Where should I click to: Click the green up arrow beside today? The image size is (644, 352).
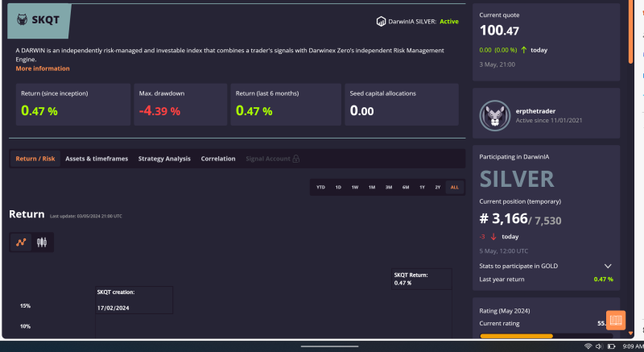point(524,50)
